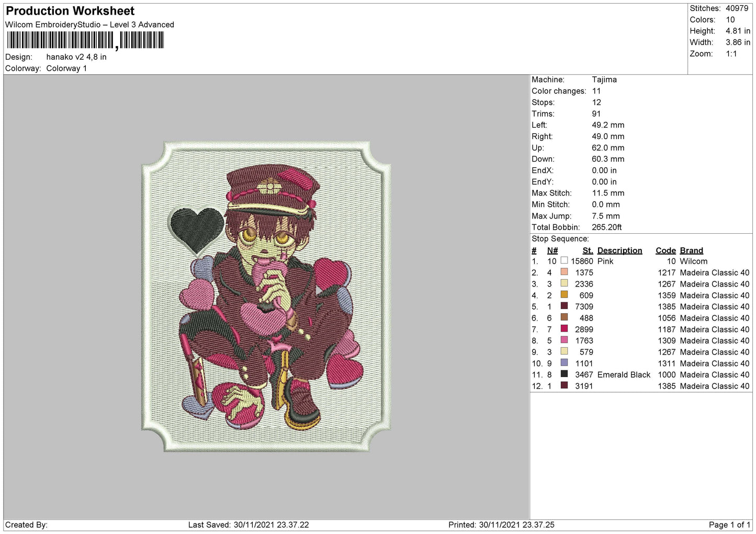Click the 'Created By:' footer label
The height and width of the screenshot is (534, 756).
[x=26, y=525]
